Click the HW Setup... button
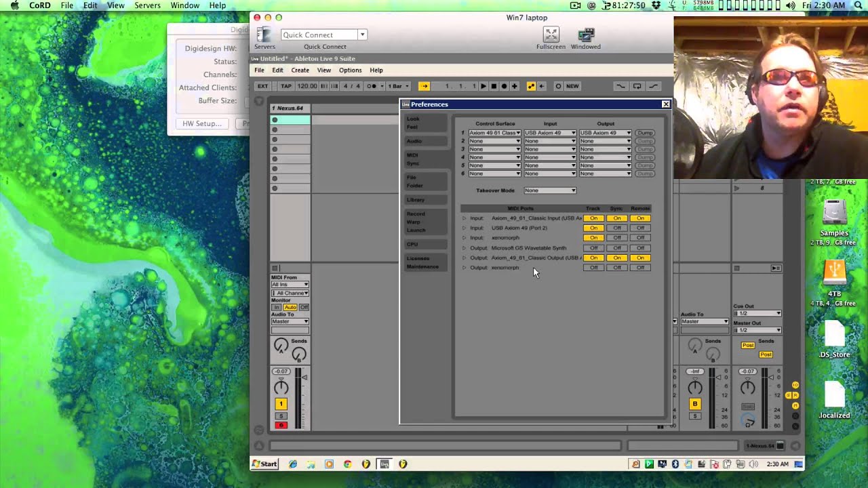This screenshot has height=488, width=868. [202, 123]
